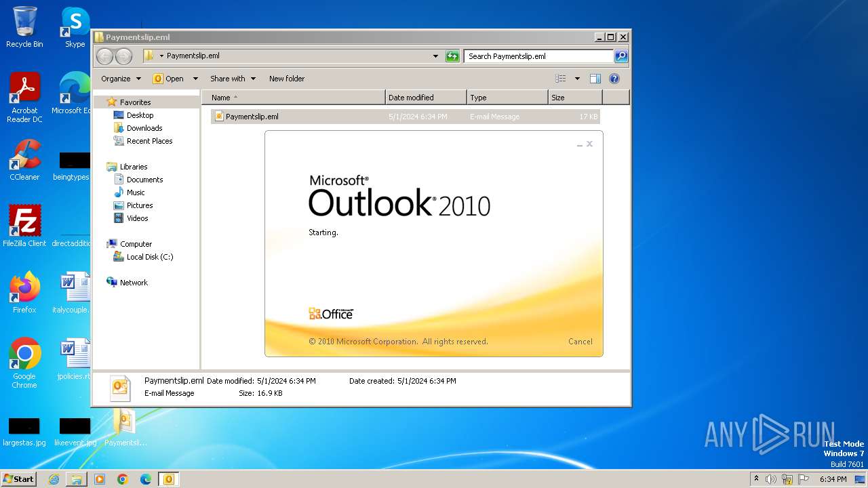The image size is (868, 488).
Task: Open the Share with dropdown
Action: tap(233, 79)
